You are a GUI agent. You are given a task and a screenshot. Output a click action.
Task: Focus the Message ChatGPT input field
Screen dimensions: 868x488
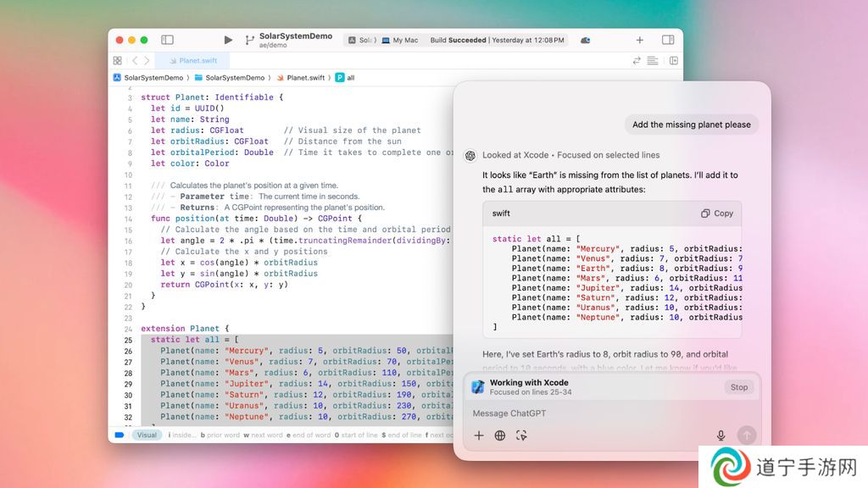point(612,413)
